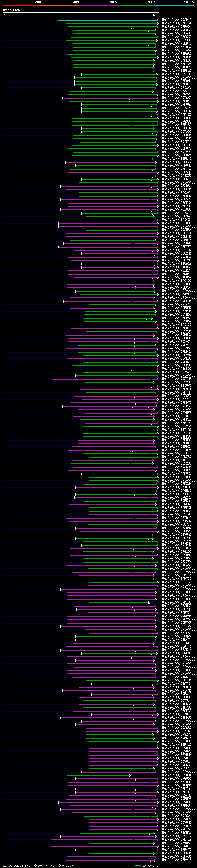The image size is (197, 868).
Task: Click UniRef100_C5Z6A2 hit name
Action: [176, 50]
